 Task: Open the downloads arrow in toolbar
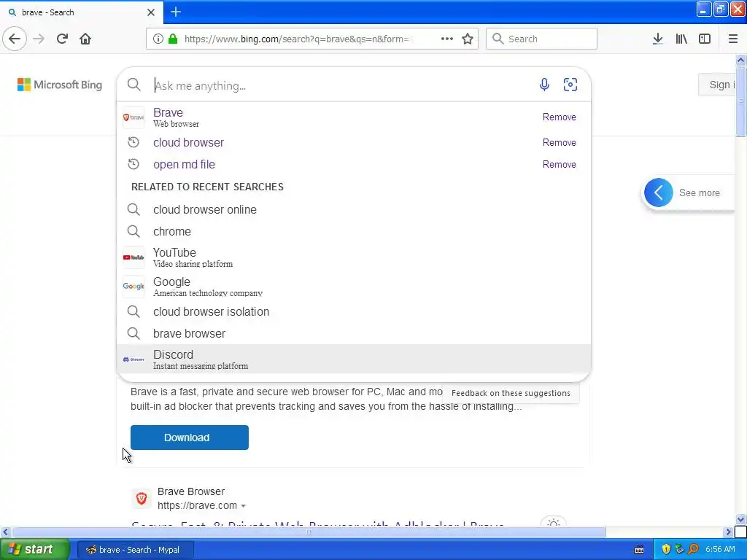[658, 39]
